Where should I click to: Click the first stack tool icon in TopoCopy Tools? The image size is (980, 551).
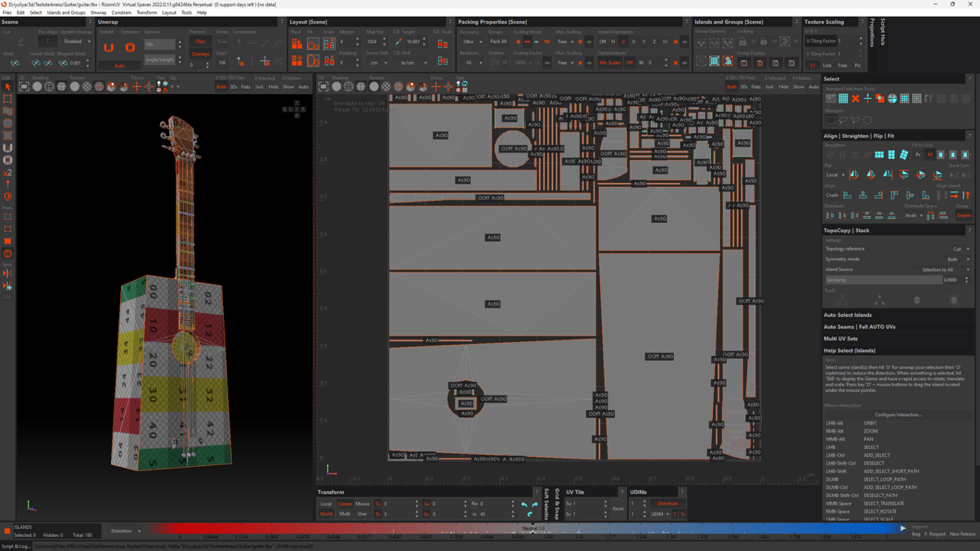click(843, 300)
